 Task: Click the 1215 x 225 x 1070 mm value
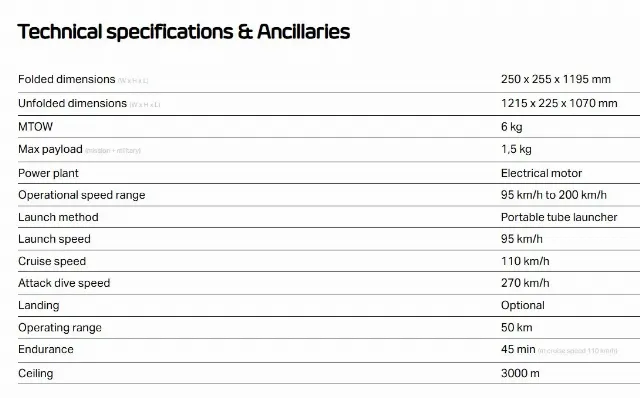(x=559, y=103)
